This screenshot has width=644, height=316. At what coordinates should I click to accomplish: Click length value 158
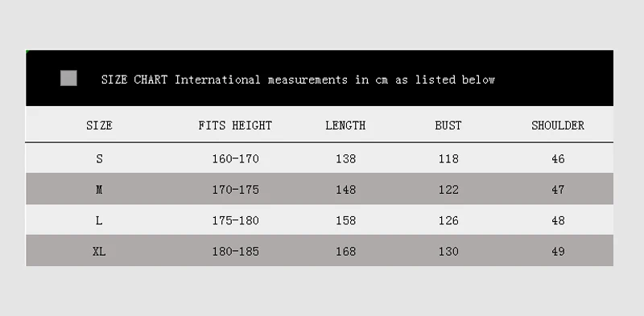pos(346,220)
